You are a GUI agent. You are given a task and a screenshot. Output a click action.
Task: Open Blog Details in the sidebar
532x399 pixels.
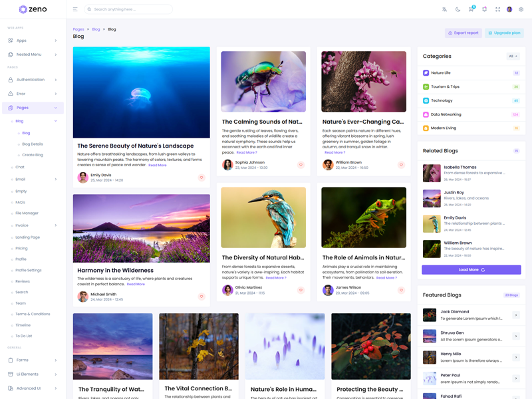[33, 144]
